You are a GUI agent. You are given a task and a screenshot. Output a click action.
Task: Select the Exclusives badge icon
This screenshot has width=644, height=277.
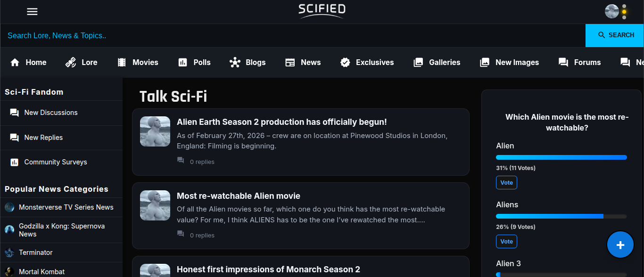[345, 62]
